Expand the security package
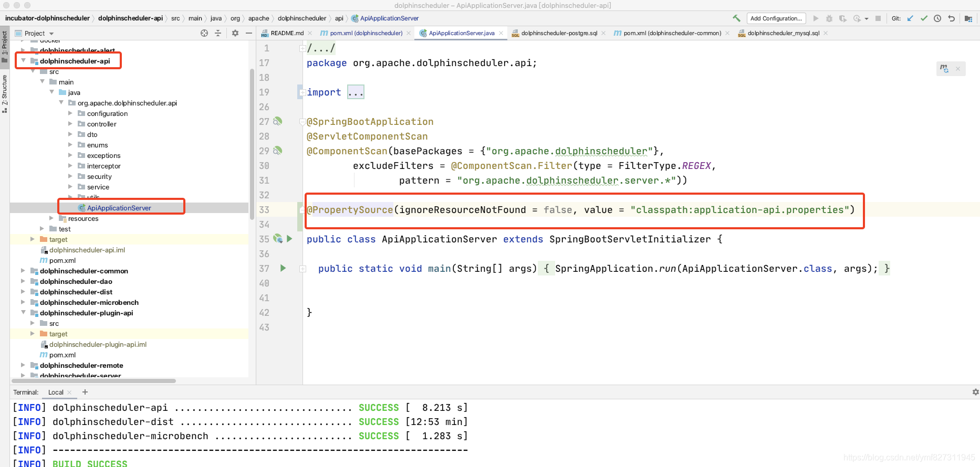 coord(71,176)
